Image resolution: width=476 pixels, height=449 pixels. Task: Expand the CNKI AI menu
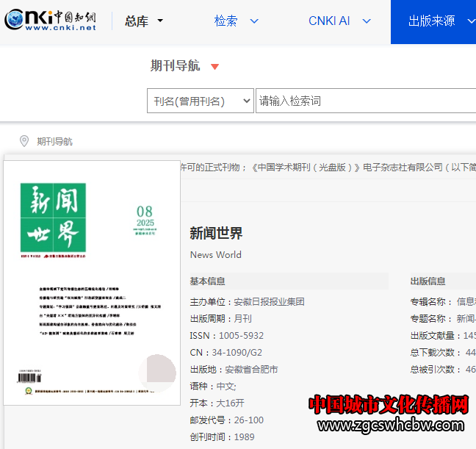point(339,21)
